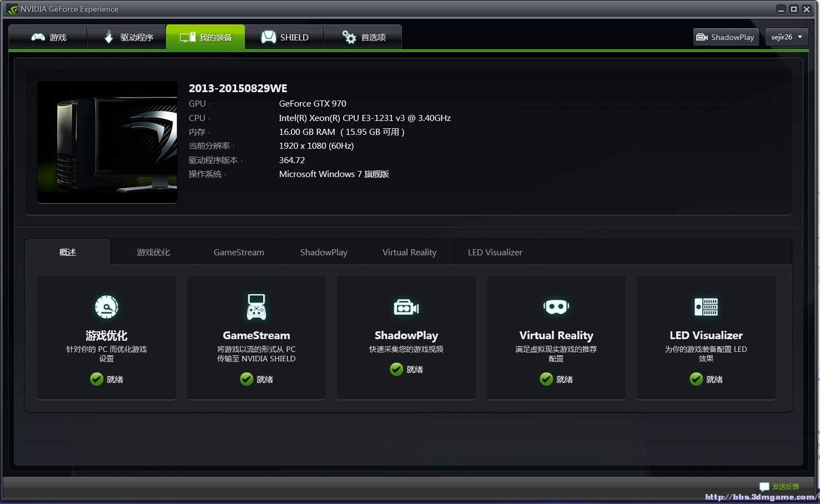Close the GeForce Experience window
Screen dimensions: 820x504
pyautogui.click(x=807, y=9)
